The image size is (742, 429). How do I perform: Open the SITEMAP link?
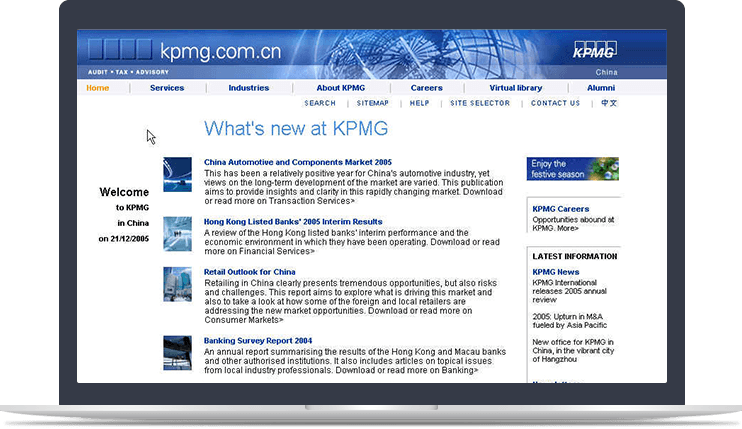point(373,103)
